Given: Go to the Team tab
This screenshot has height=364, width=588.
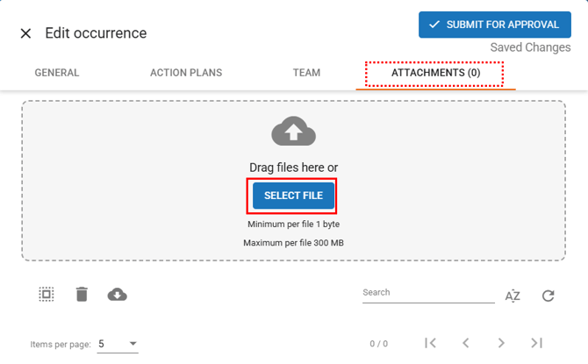Looking at the screenshot, I should point(306,73).
